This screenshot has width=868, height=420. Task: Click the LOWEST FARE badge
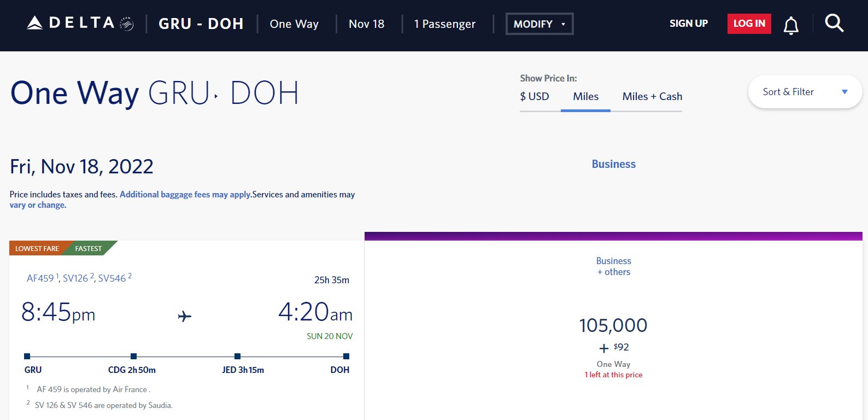37,248
